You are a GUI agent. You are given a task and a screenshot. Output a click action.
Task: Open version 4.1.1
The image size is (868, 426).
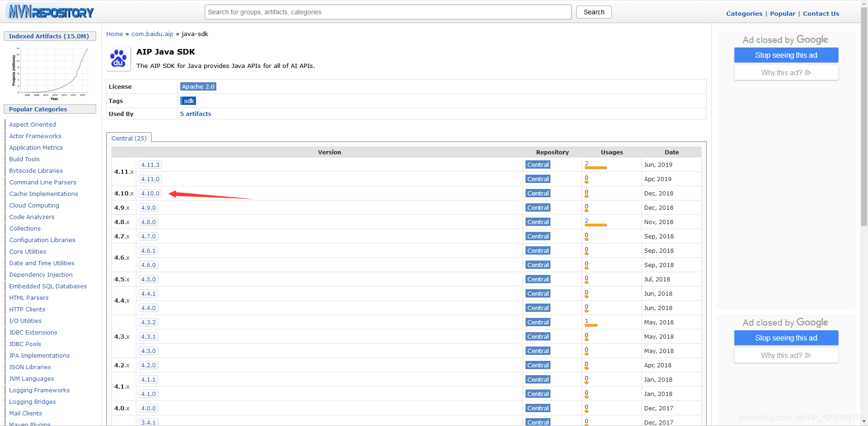[x=148, y=379]
